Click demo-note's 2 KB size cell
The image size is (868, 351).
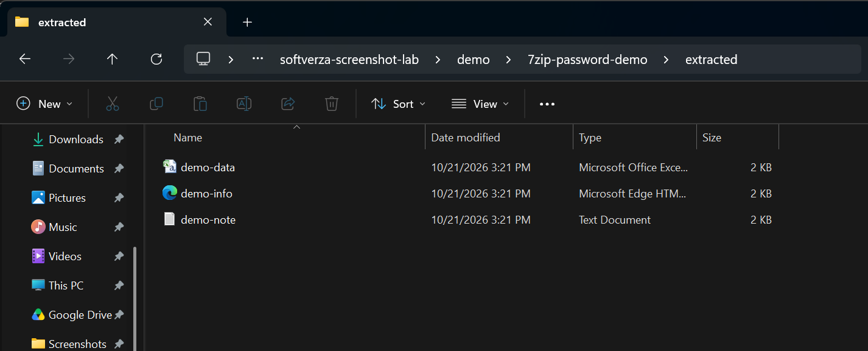761,220
